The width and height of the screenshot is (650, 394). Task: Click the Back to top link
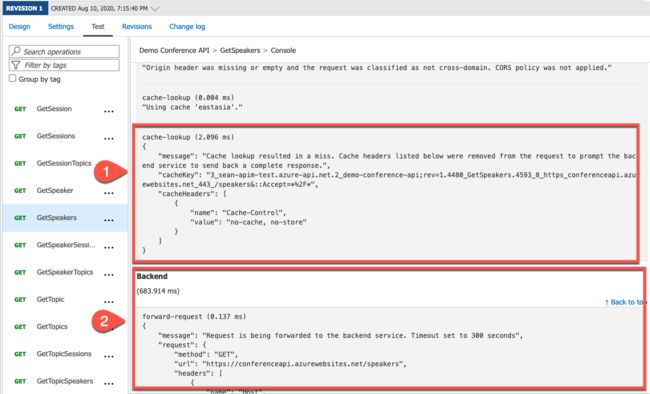pyautogui.click(x=625, y=302)
